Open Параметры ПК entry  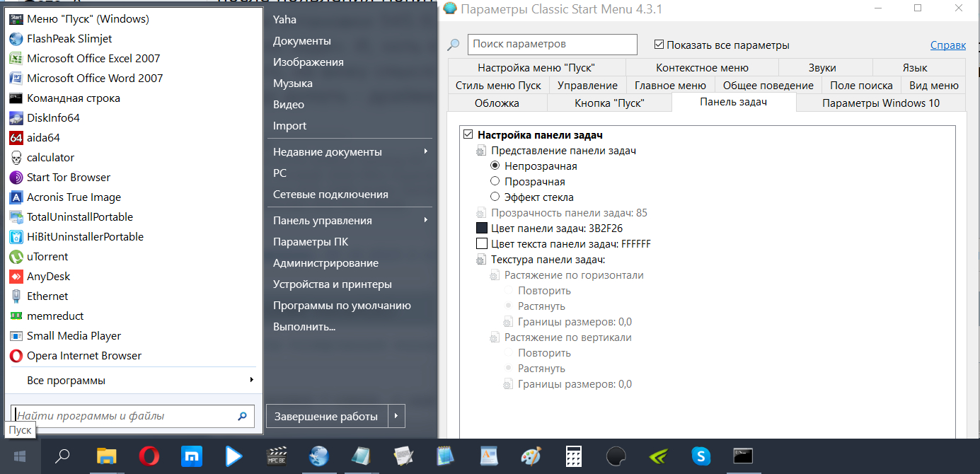click(311, 241)
